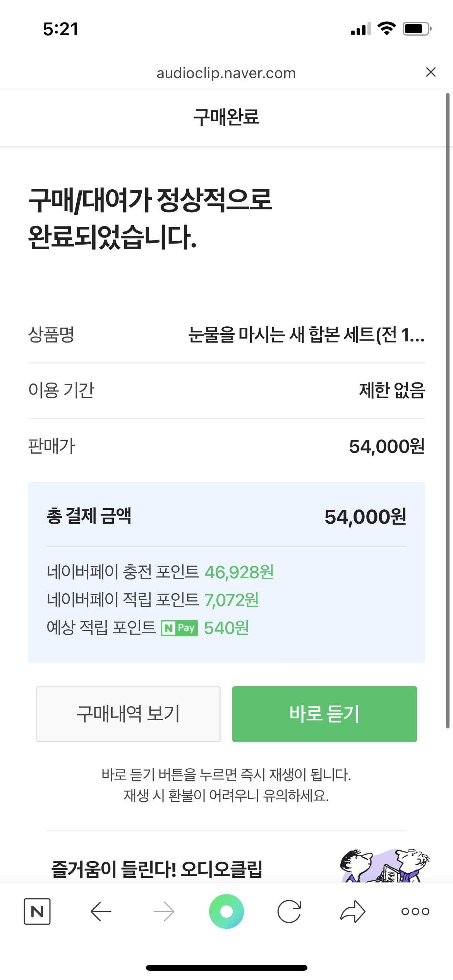Tap the 즐거움이 들린다! 오디오클립 banner

tap(157, 869)
